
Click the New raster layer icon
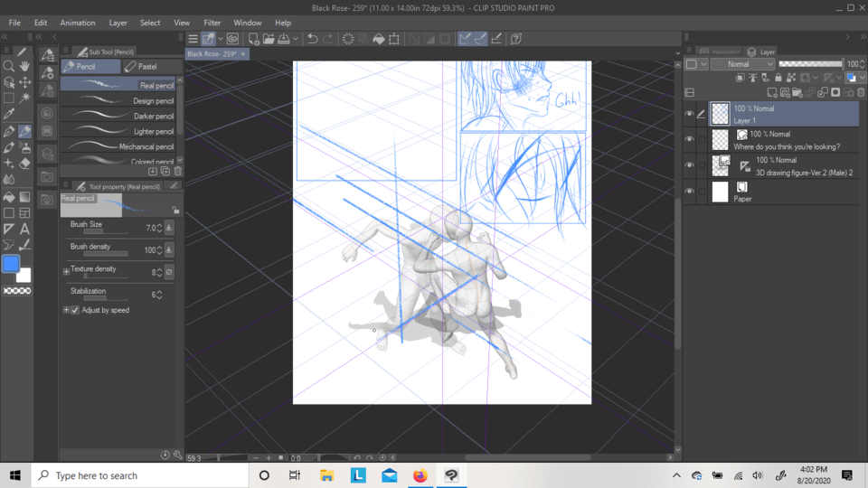click(771, 92)
